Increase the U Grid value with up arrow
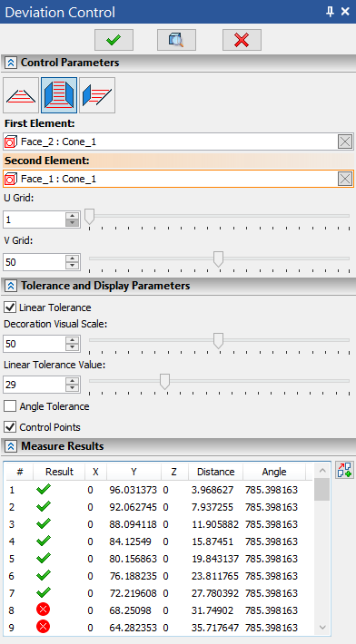Viewport: 356px width, 644px height. pos(72,216)
